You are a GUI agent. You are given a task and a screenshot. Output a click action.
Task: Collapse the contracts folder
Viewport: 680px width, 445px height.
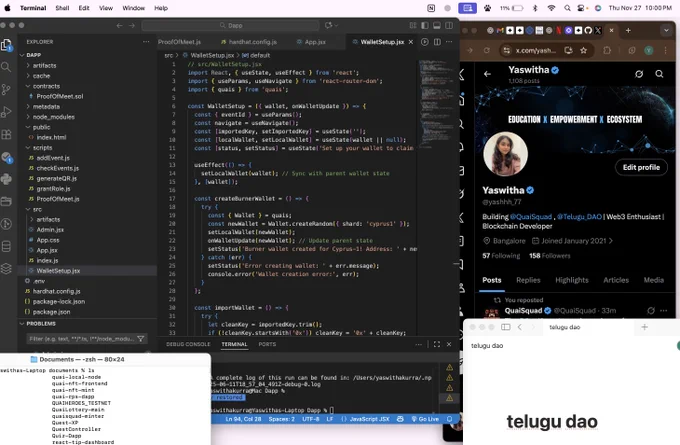tap(46, 86)
